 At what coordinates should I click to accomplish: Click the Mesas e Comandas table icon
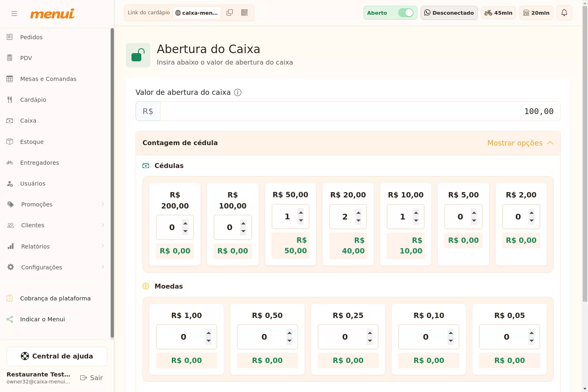click(x=10, y=79)
